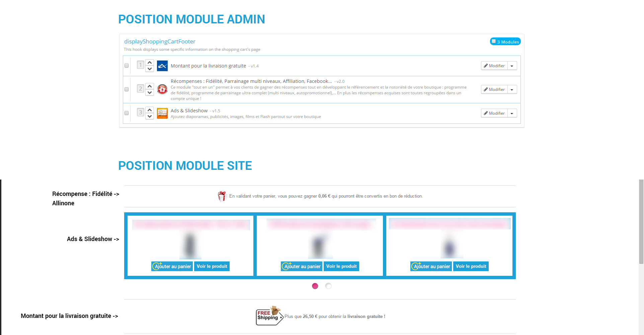Click the orange Ads & Slideshow module icon

162,113
